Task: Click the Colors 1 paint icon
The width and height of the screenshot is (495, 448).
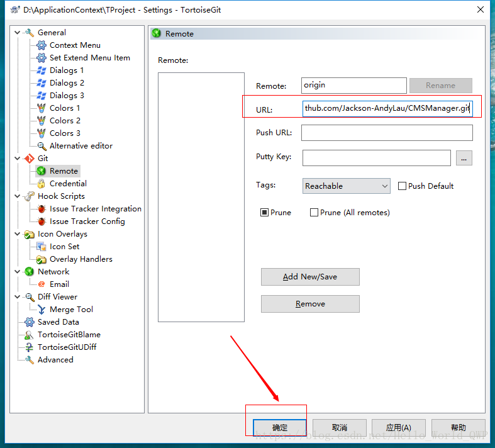Action: point(42,108)
